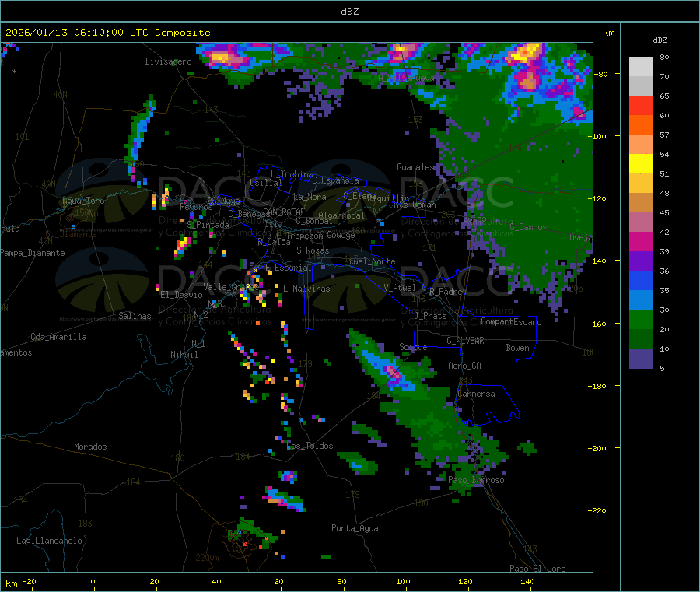Click the L_Malvinas map label
700x592 pixels.
pos(306,289)
